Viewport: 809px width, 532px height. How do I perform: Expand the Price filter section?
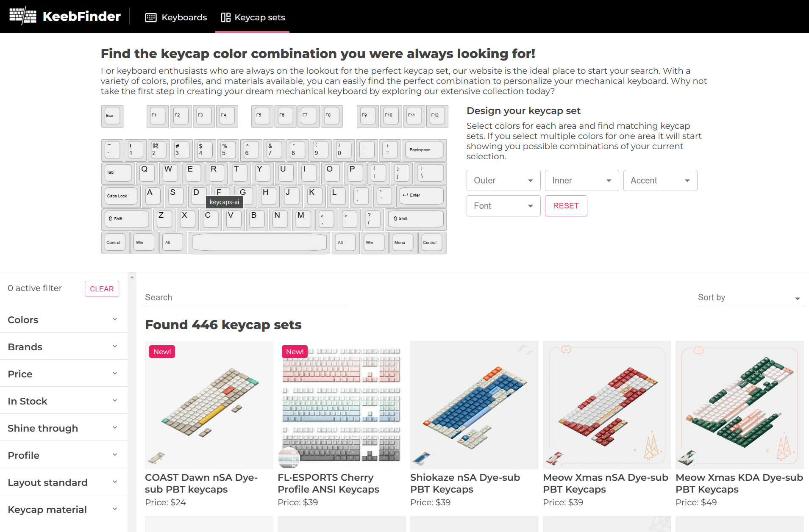(x=64, y=374)
